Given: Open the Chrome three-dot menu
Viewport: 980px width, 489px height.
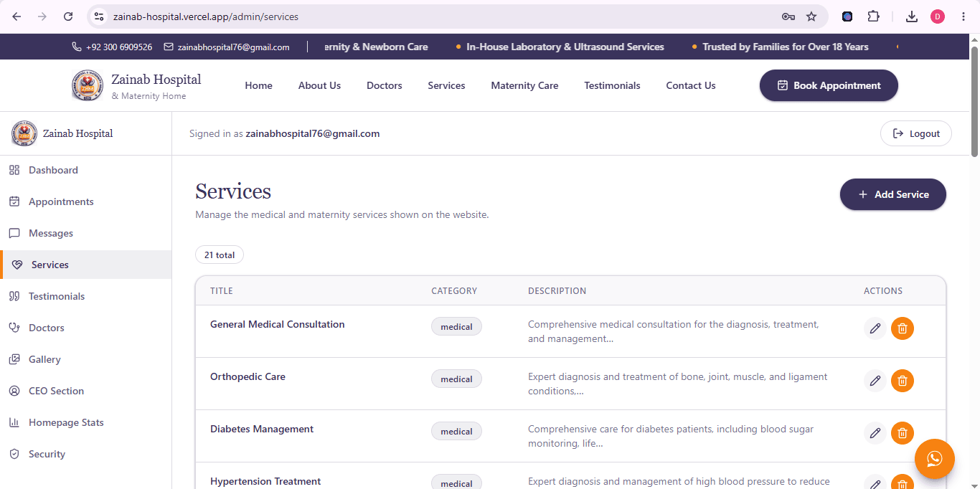Looking at the screenshot, I should [x=963, y=16].
